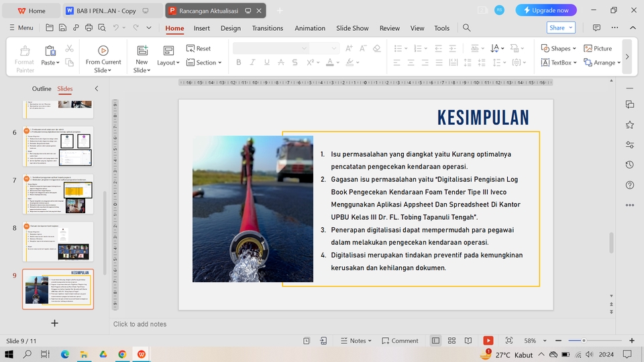The image size is (644, 362).
Task: Decrease font size
Action: click(363, 48)
